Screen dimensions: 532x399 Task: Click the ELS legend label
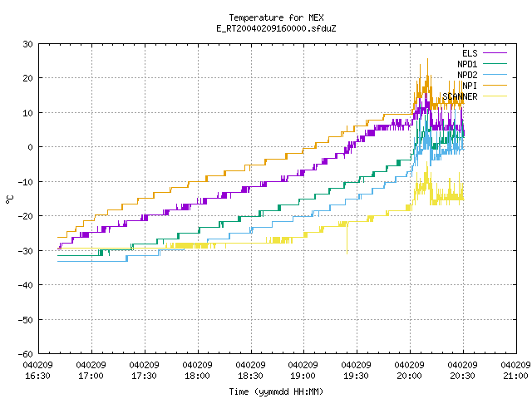click(x=470, y=53)
